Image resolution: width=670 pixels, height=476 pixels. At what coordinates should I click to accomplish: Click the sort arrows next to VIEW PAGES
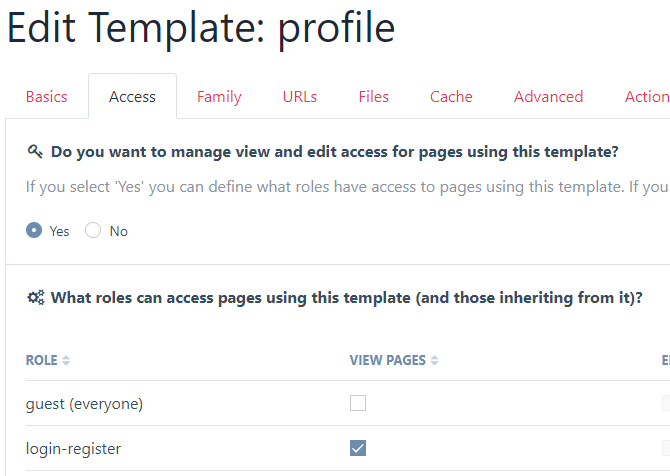pyautogui.click(x=435, y=360)
